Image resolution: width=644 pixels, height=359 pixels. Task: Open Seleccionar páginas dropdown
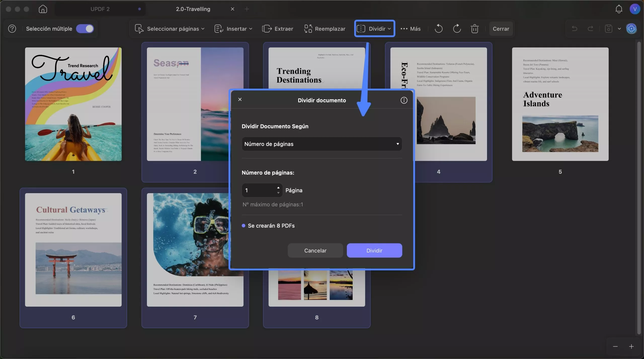tap(170, 29)
